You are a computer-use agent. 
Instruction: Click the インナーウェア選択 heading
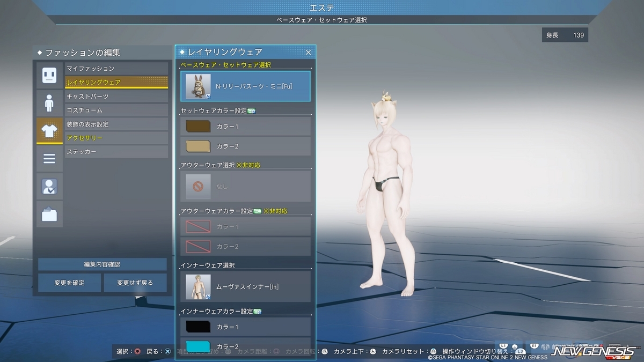pos(207,265)
